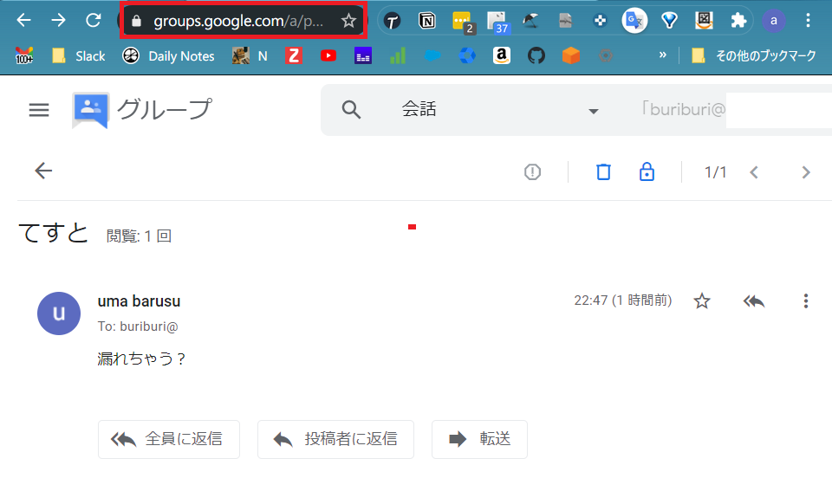The width and height of the screenshot is (832, 504).
Task: Click the reply-all icon beside the timestamp
Action: 753,301
